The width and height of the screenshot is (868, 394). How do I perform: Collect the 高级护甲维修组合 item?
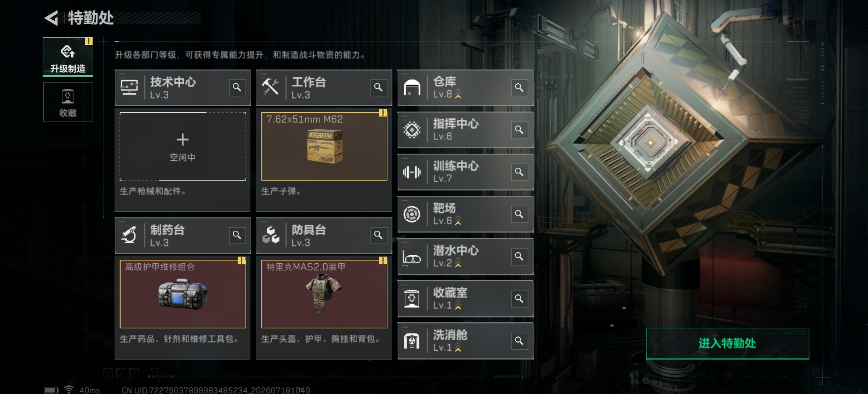(183, 294)
